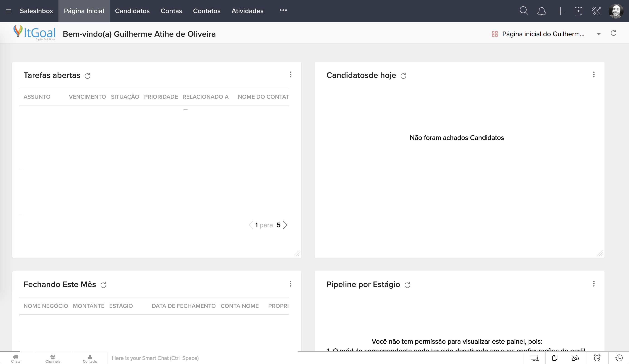Open the recent items history icon
This screenshot has width=629, height=364.
coord(619,358)
